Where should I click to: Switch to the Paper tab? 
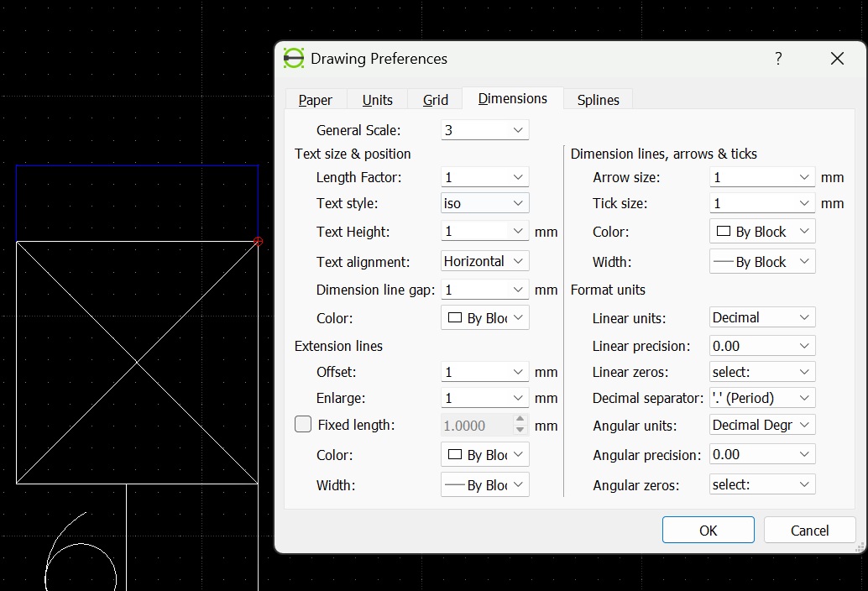[x=316, y=100]
